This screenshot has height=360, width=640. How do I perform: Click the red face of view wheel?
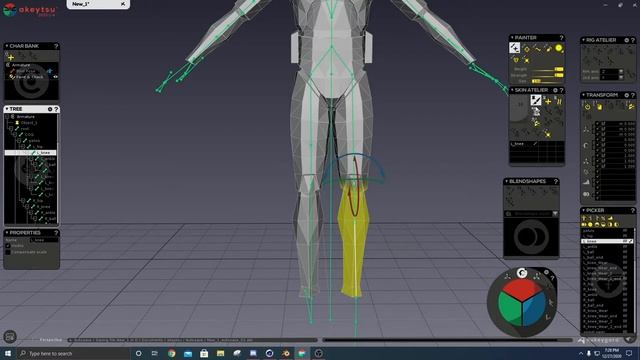[x=522, y=289]
